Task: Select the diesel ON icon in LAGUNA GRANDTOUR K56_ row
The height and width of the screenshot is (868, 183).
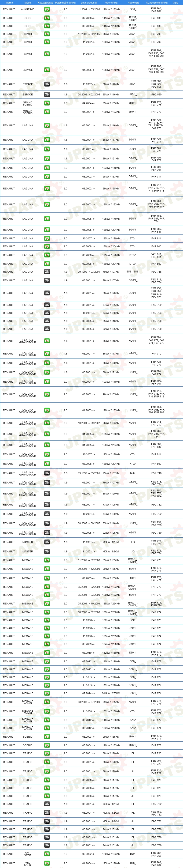Action: tap(47, 473)
